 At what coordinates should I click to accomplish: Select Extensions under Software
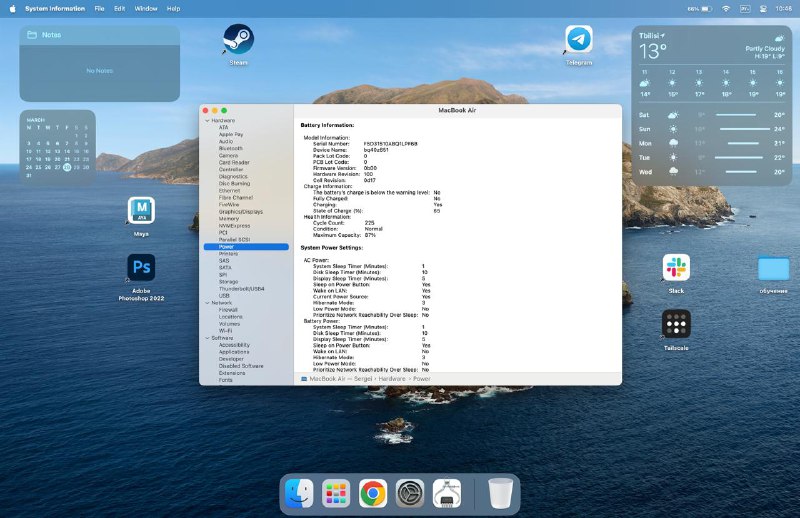tap(232, 373)
